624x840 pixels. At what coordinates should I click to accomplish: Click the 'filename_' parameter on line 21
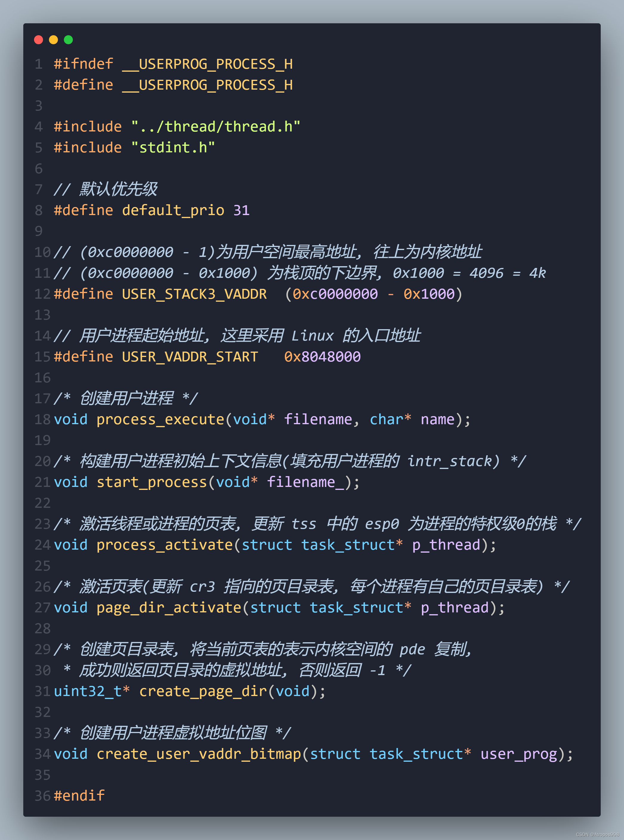point(305,482)
